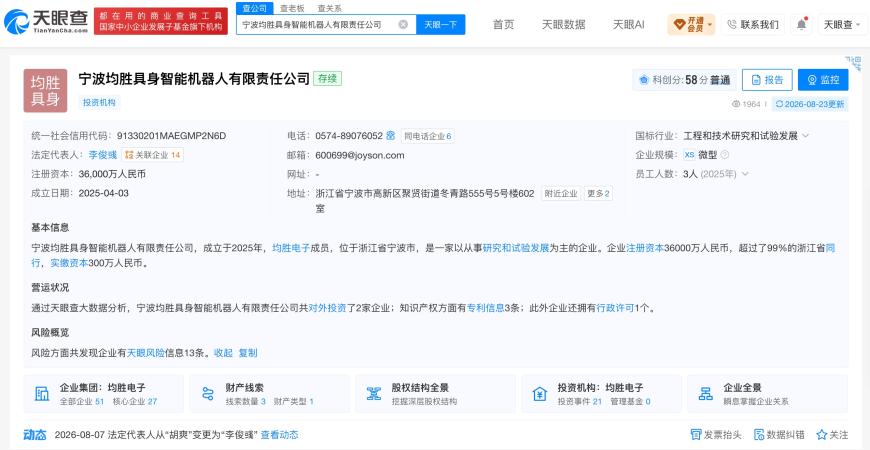Click the 投资机构 tag under company name
870x450 pixels.
pos(99,102)
